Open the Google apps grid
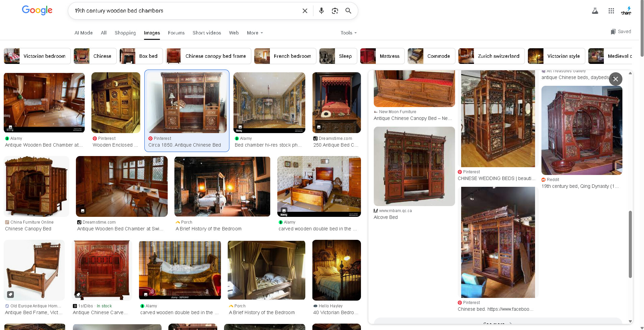644x330 pixels. pyautogui.click(x=611, y=11)
